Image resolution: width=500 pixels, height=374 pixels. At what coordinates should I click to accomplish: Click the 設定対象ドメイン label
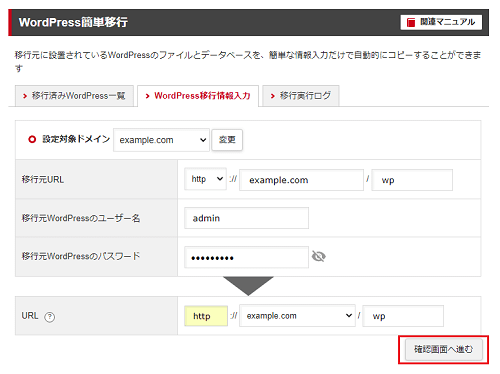(76, 139)
